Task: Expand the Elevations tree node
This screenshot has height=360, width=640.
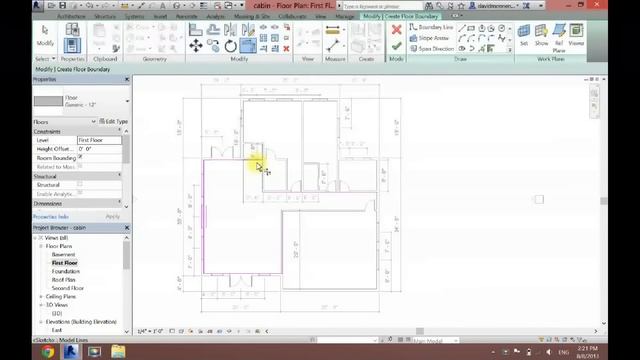Action: point(41,322)
